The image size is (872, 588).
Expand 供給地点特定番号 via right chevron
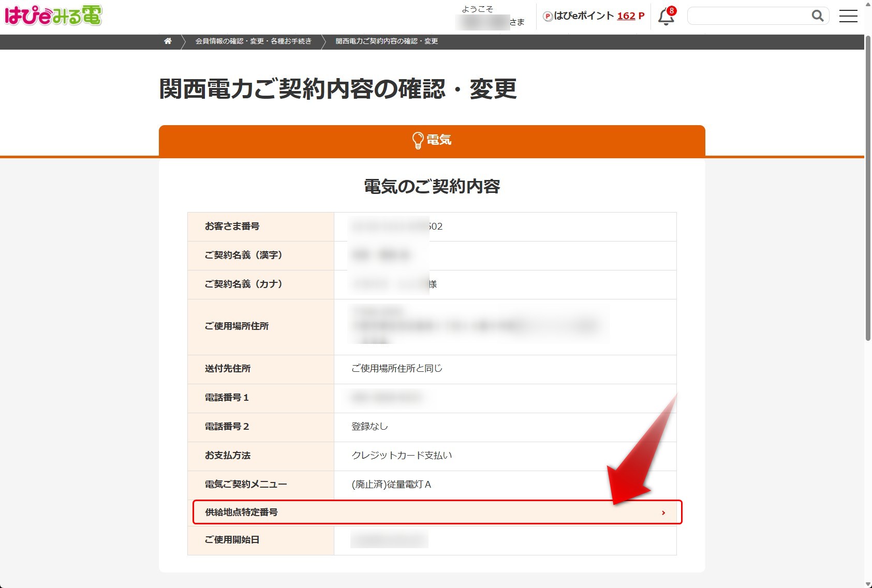663,512
